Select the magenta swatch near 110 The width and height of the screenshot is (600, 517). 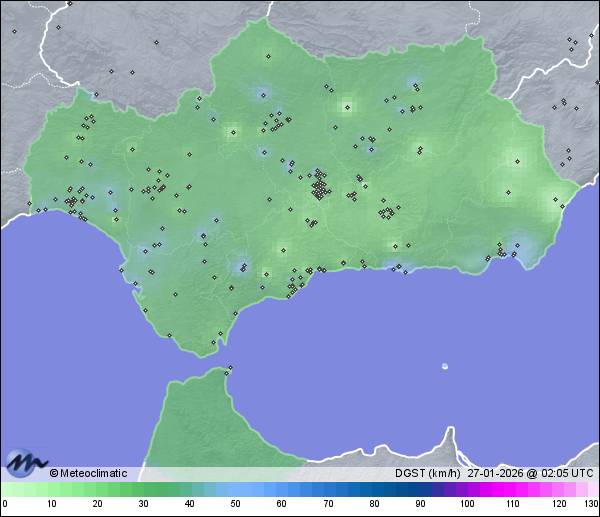pos(511,489)
